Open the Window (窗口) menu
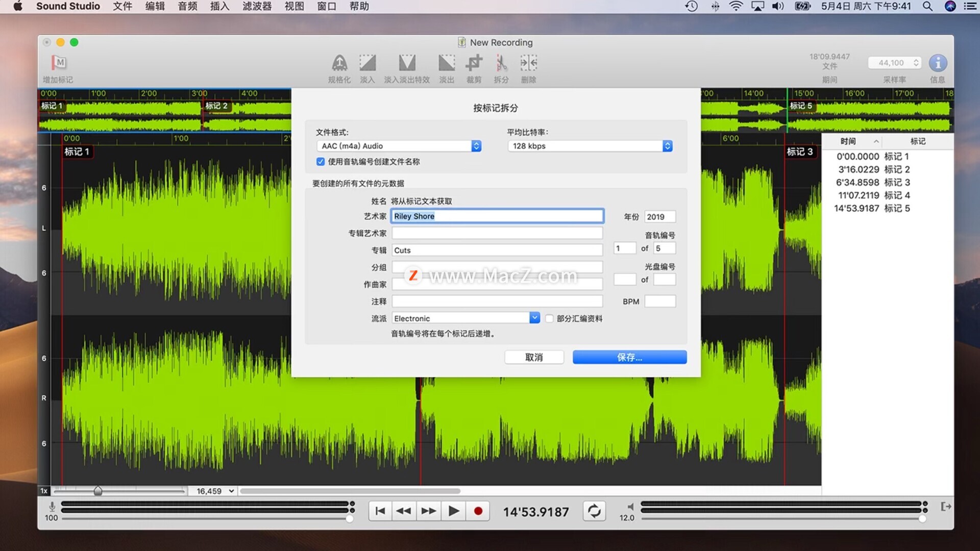This screenshot has width=980, height=551. 327,6
